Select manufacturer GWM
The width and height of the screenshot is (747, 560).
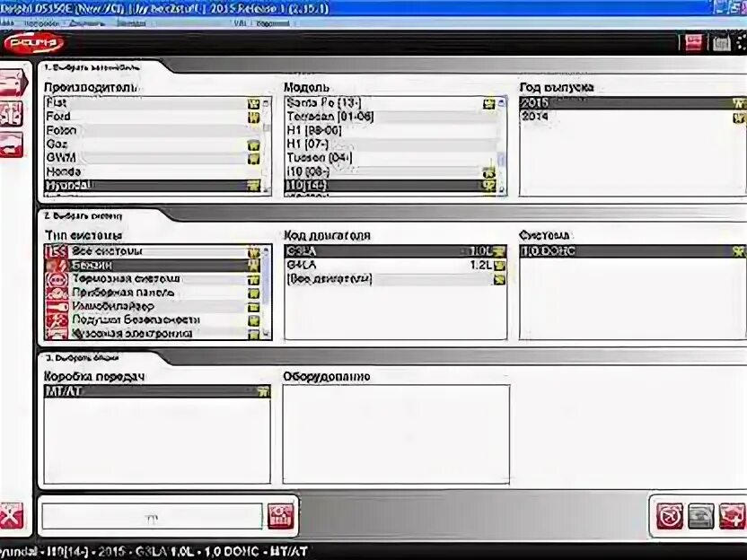coord(153,158)
